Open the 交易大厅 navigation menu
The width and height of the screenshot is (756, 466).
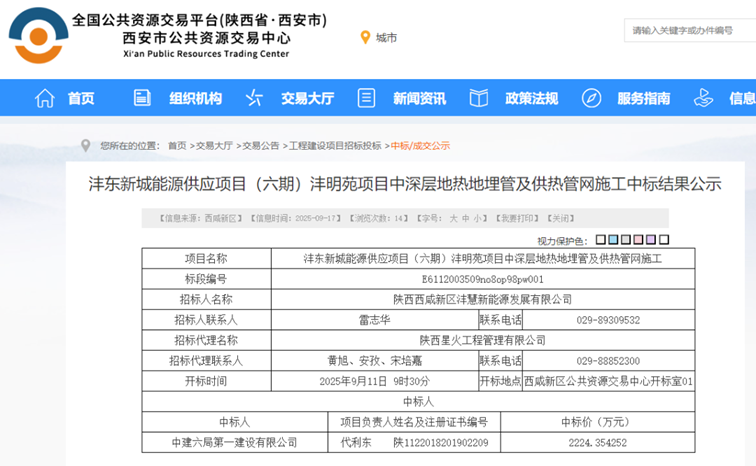(307, 98)
